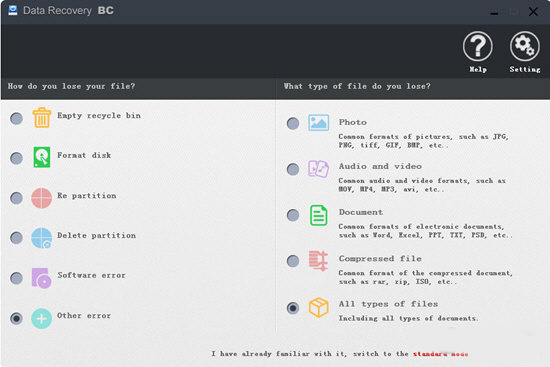Click the orange All types box icon
Image resolution: width=550 pixels, height=367 pixels.
[318, 307]
